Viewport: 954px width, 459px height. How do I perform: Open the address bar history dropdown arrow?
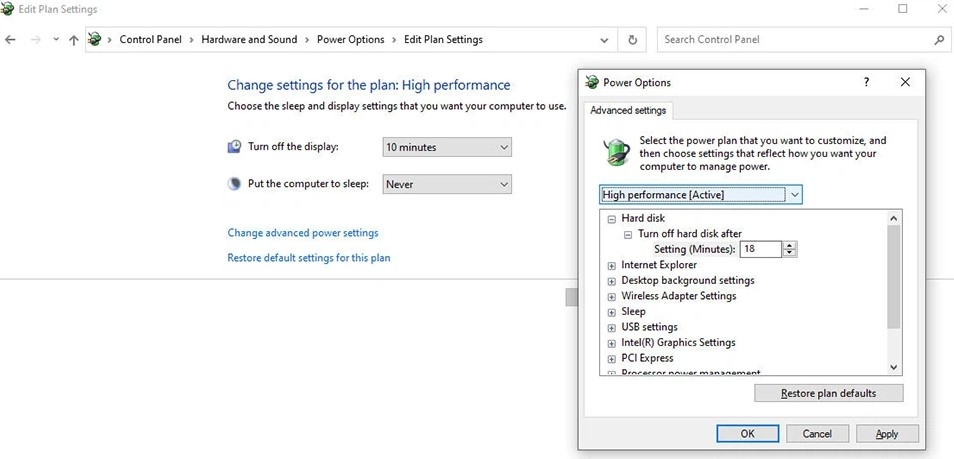click(604, 40)
